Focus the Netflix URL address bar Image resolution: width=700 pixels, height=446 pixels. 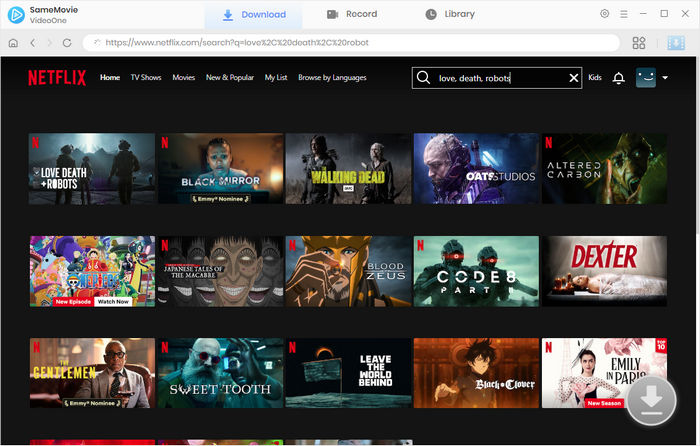click(352, 43)
